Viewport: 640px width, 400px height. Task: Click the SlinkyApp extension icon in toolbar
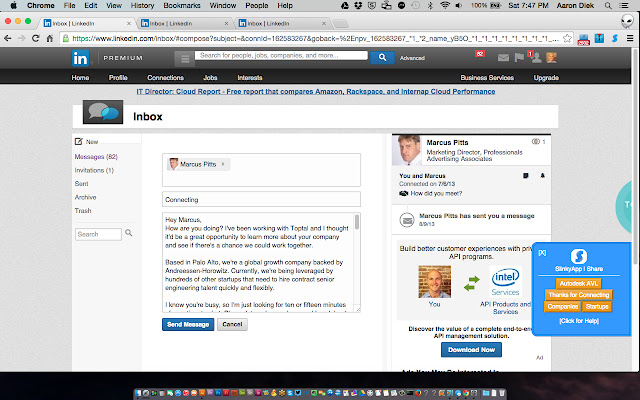click(x=615, y=38)
